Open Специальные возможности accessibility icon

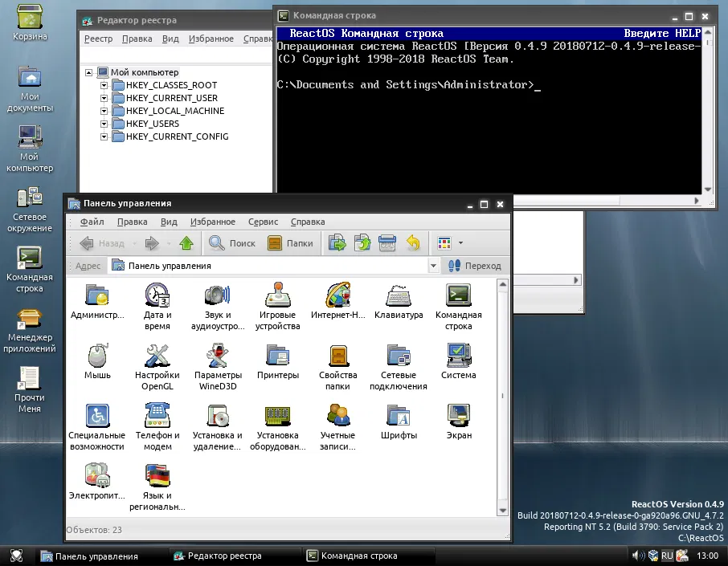(x=97, y=416)
